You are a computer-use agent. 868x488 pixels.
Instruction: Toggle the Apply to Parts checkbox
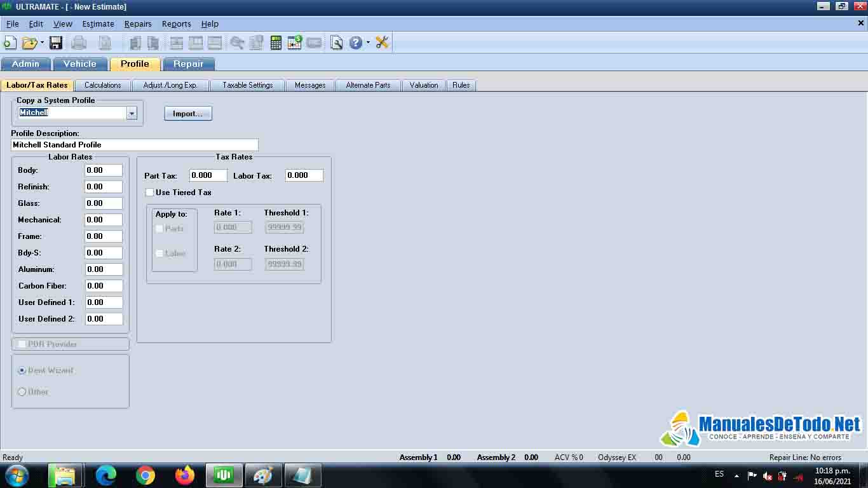coord(159,229)
